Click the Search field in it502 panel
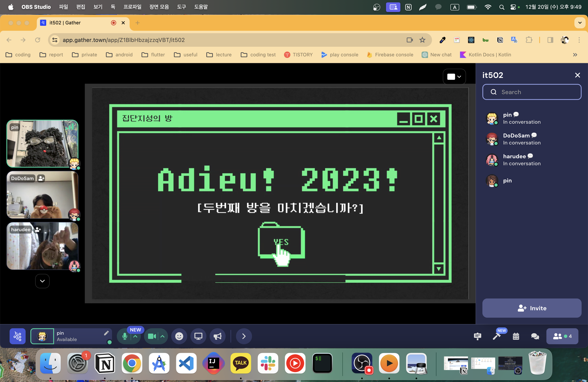This screenshot has width=588, height=382. [532, 92]
